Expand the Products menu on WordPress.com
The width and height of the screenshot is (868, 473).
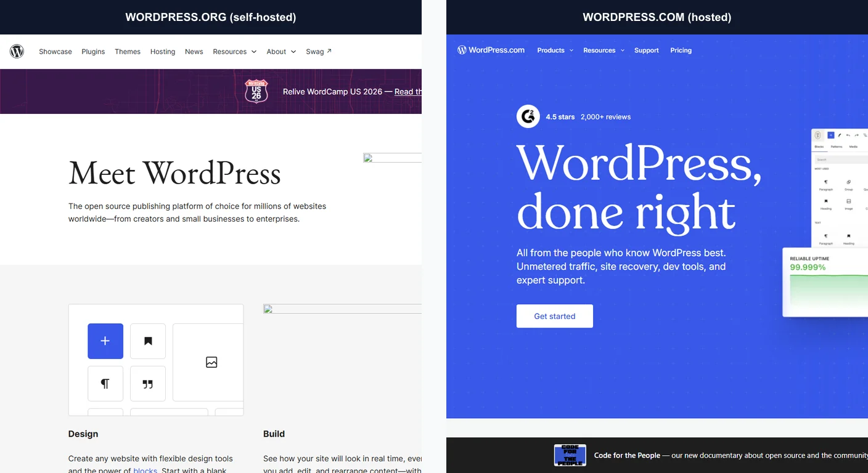pos(555,51)
